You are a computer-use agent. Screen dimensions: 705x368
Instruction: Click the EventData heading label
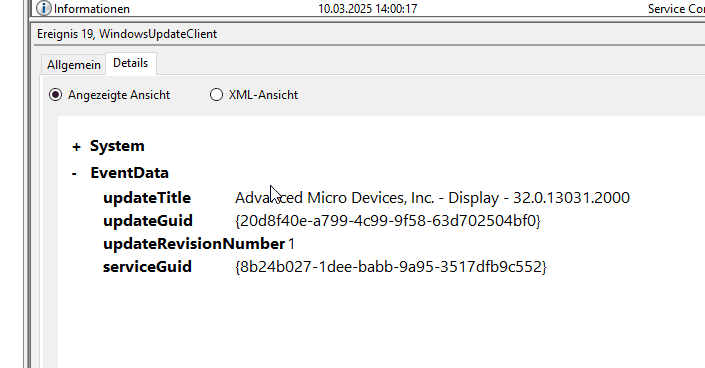point(129,173)
